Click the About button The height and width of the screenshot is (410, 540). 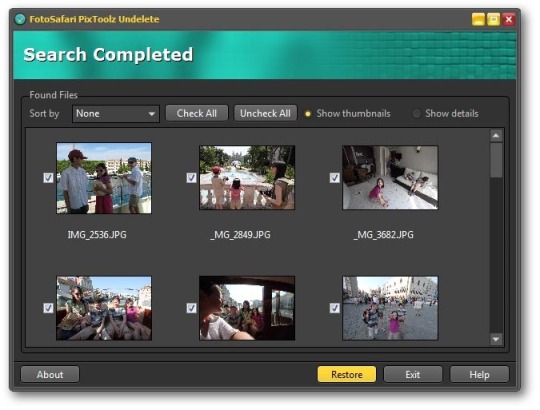(x=50, y=375)
